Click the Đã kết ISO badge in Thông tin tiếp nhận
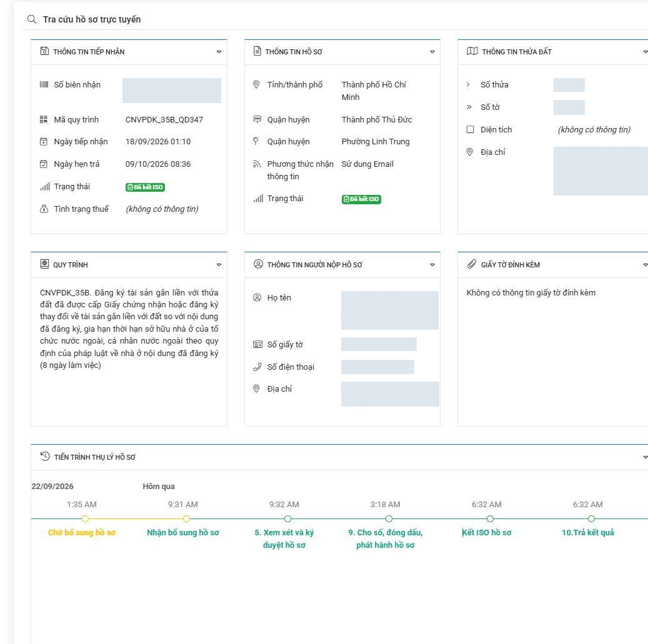Viewport: 648px width, 644px height. tap(145, 187)
